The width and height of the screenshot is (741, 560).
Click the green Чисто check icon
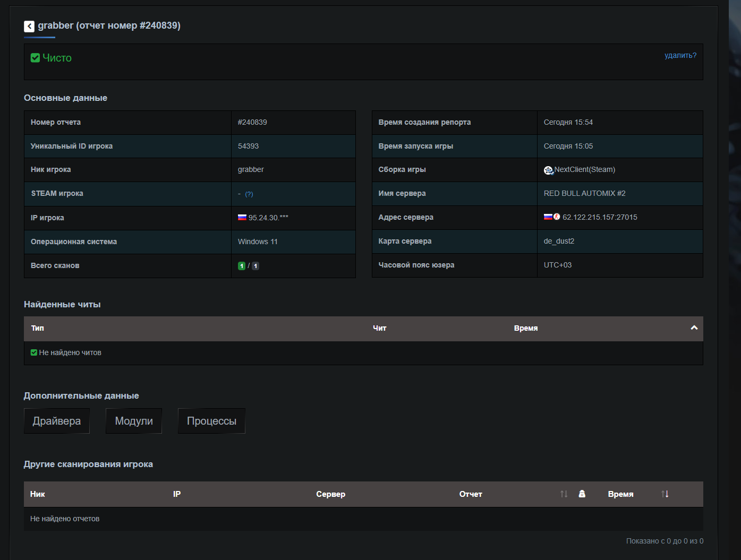35,58
